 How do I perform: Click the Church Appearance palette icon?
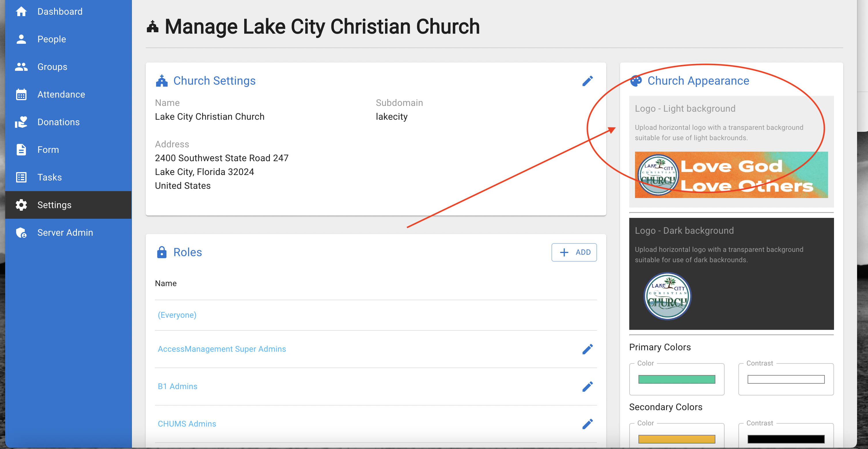click(636, 81)
